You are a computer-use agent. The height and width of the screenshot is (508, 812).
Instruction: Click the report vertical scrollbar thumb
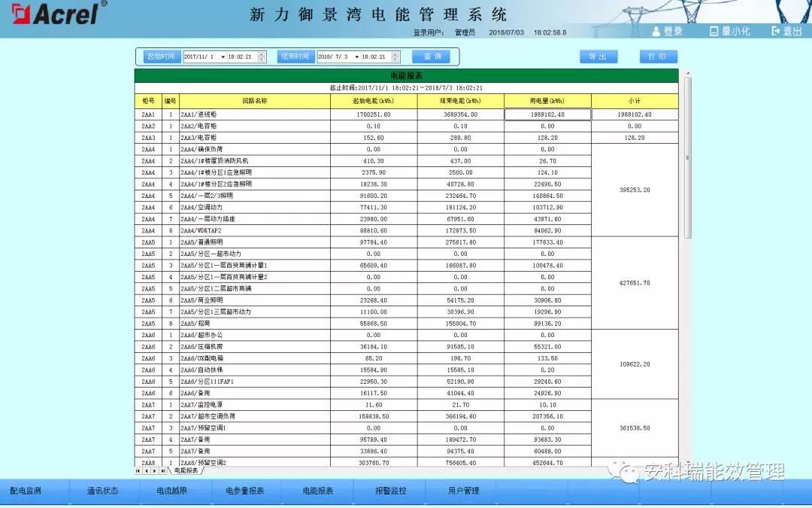(687, 158)
